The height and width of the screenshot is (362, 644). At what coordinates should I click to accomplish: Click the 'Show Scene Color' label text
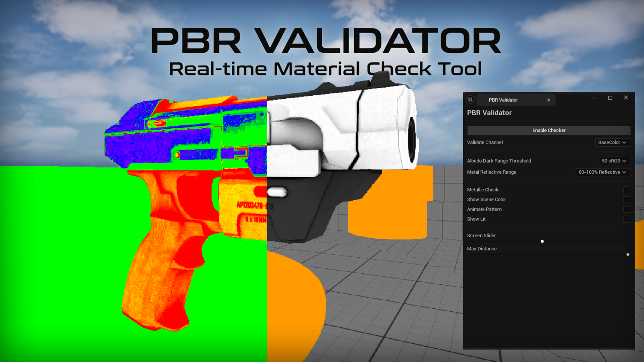[x=486, y=199]
